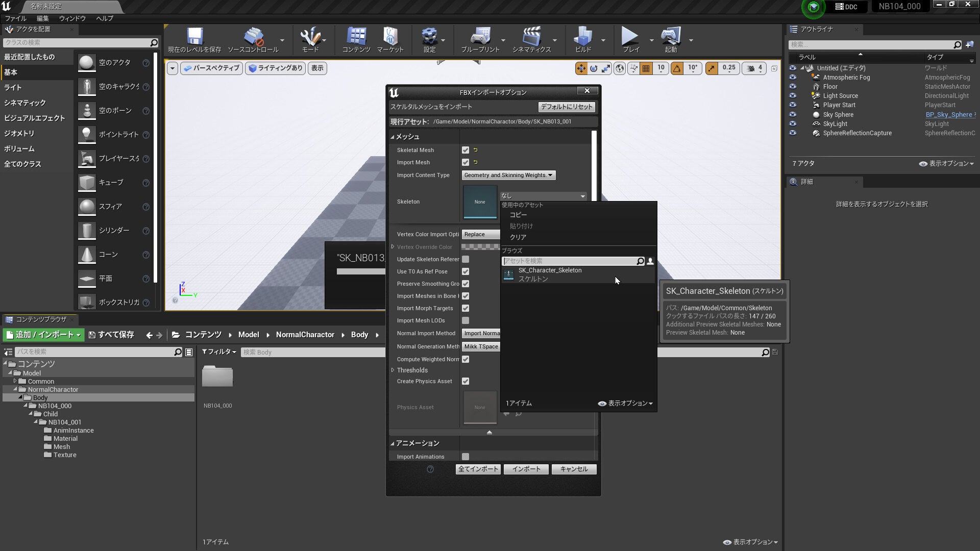Click Vertex Override Color swatch

coord(481,247)
